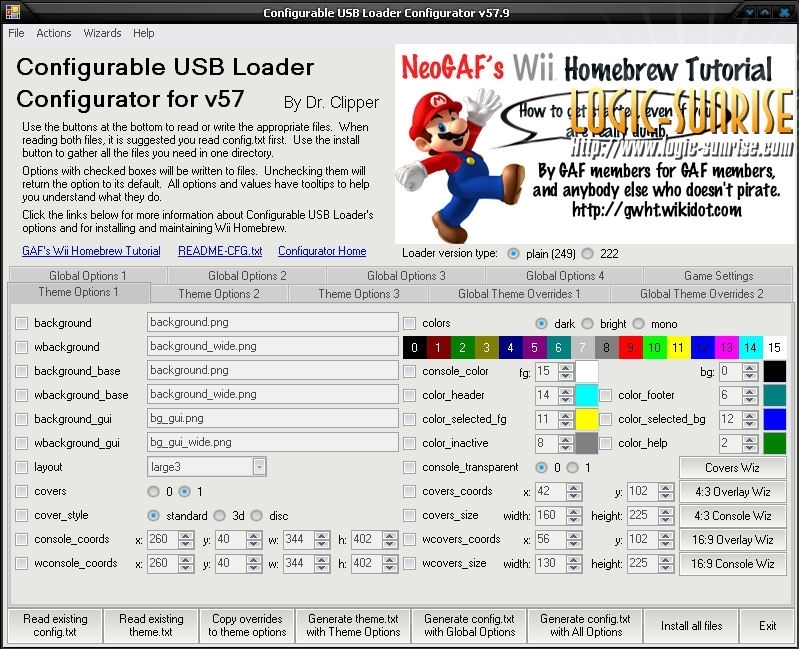Enable the colors checkbox

(409, 323)
